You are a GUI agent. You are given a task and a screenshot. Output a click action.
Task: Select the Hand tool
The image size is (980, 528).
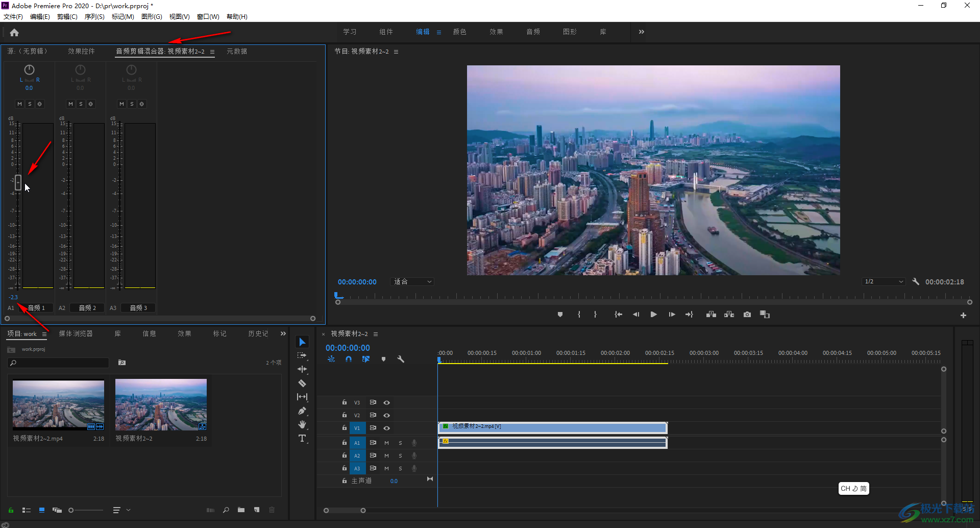(x=302, y=424)
